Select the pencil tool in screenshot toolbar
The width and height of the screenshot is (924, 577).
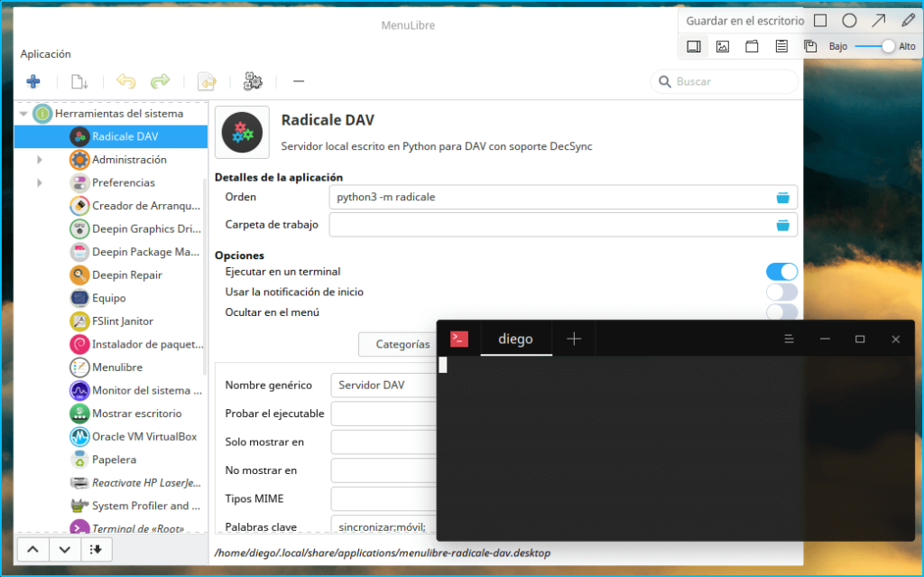pos(908,20)
